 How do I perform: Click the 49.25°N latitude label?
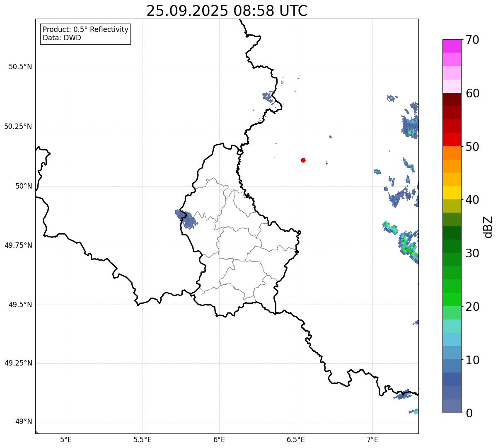click(x=18, y=363)
